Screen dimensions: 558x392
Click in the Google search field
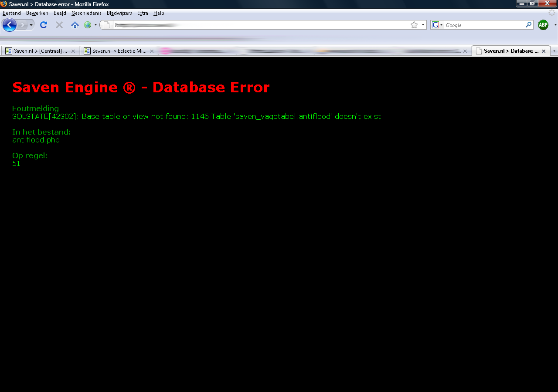coord(484,25)
